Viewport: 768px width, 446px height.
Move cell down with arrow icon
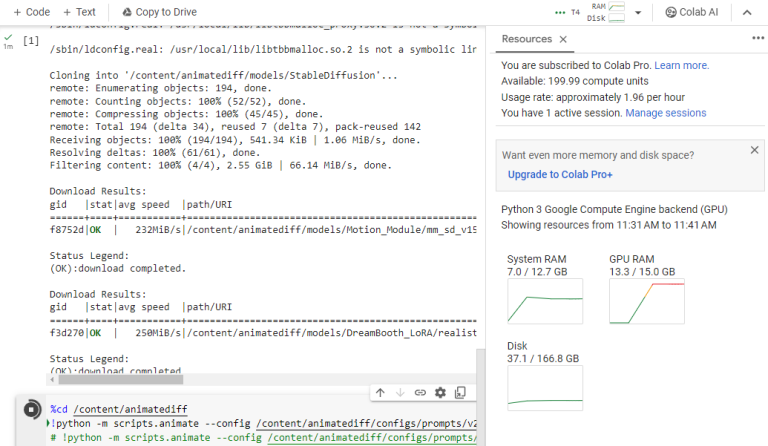point(400,393)
